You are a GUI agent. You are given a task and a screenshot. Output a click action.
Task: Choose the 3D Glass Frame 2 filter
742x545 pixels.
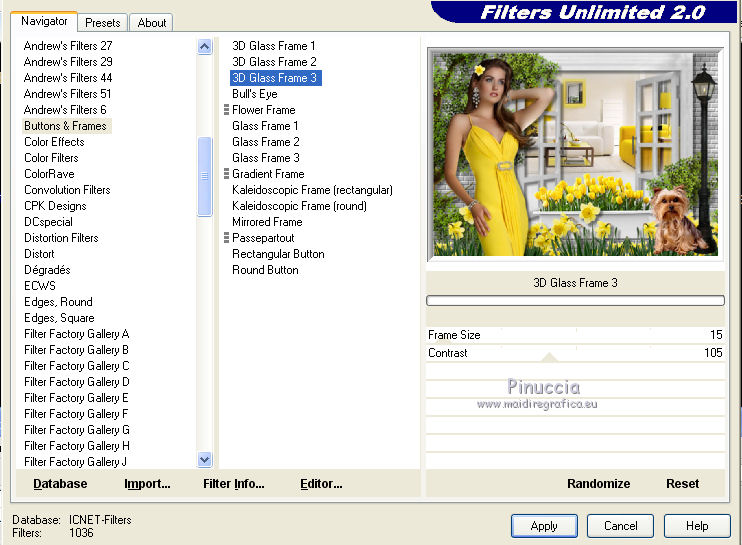click(274, 62)
